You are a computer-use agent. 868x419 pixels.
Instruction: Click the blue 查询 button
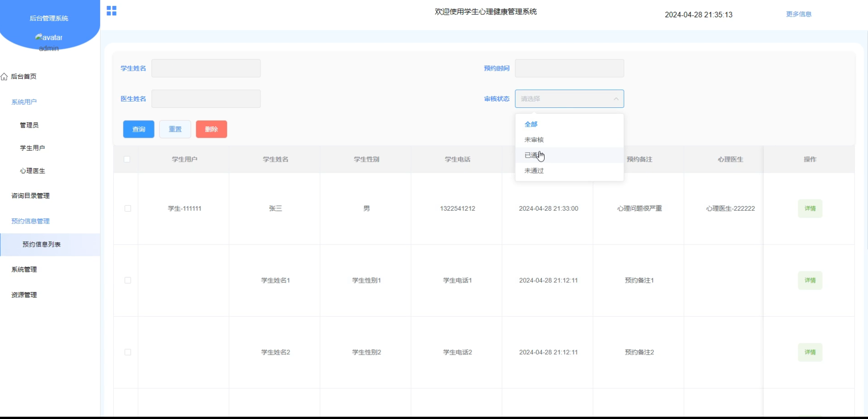[139, 129]
